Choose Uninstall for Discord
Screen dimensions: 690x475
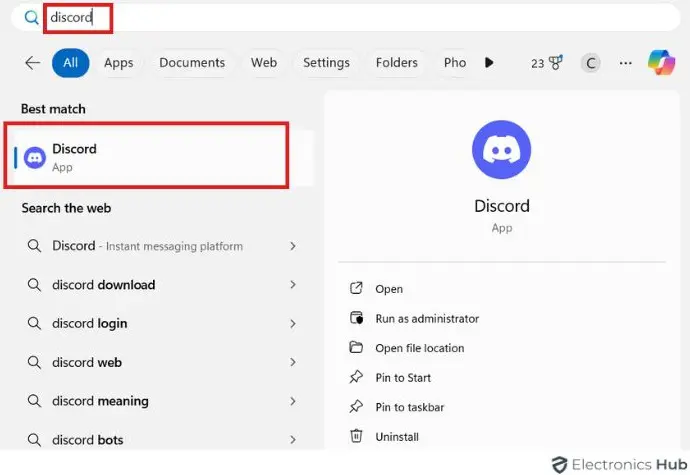(x=396, y=437)
